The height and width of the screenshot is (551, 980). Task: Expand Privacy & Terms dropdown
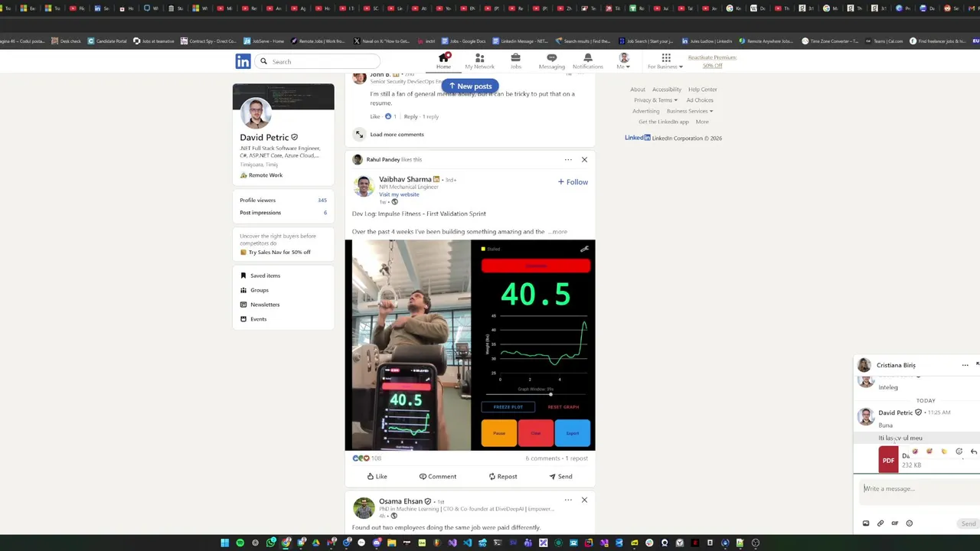coord(655,100)
